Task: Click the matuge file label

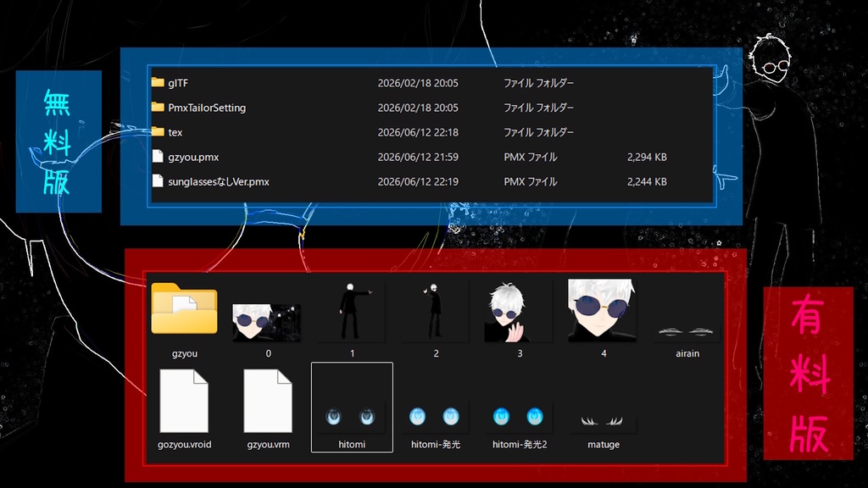Action: [604, 444]
